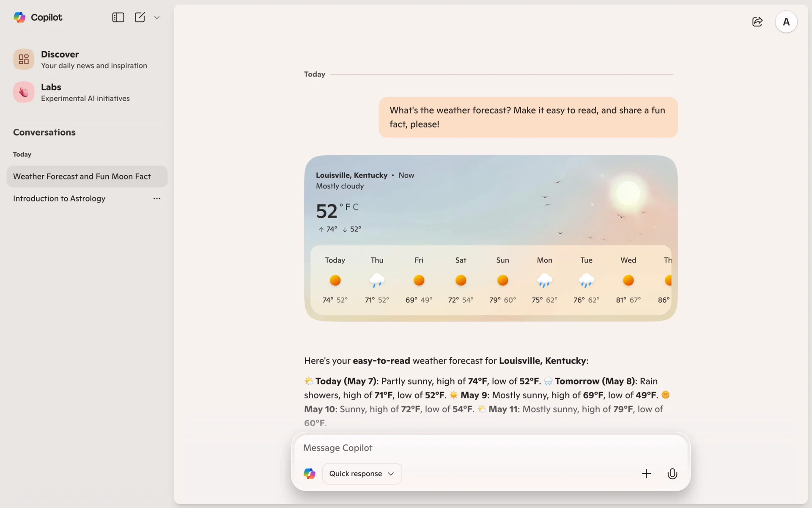Start voice input with microphone icon
This screenshot has width=812, height=508.
pos(672,474)
